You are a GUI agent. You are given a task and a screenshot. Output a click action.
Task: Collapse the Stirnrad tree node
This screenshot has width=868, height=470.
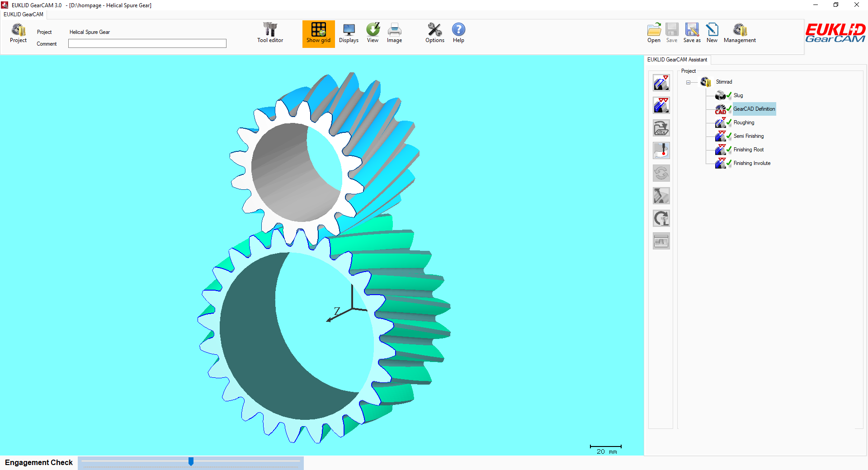pyautogui.click(x=688, y=82)
